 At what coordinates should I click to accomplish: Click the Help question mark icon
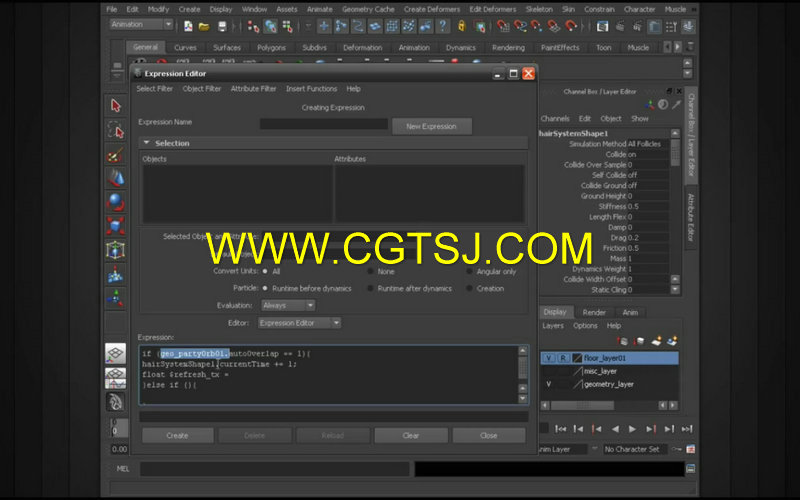443,26
